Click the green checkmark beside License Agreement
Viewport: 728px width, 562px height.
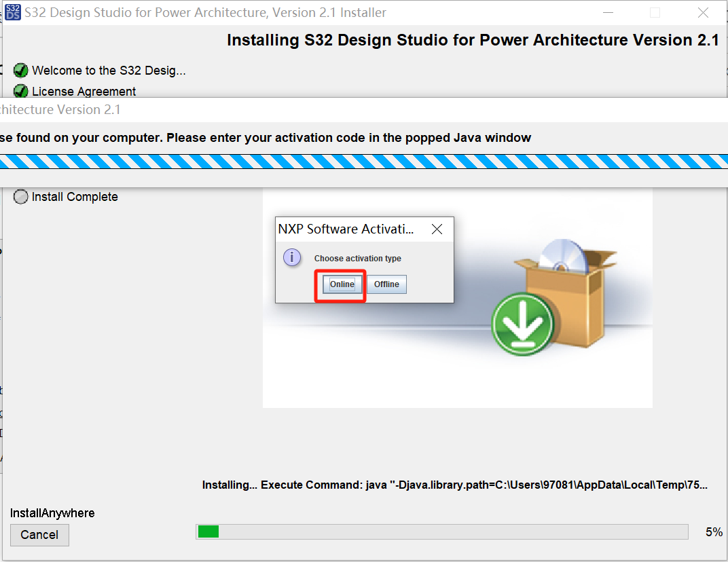20,91
